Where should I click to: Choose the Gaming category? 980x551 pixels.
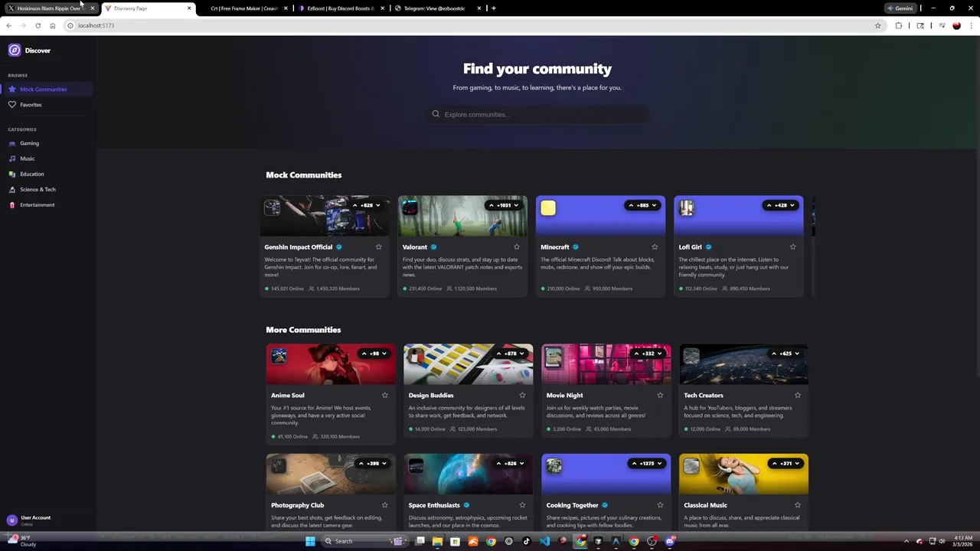(47, 143)
